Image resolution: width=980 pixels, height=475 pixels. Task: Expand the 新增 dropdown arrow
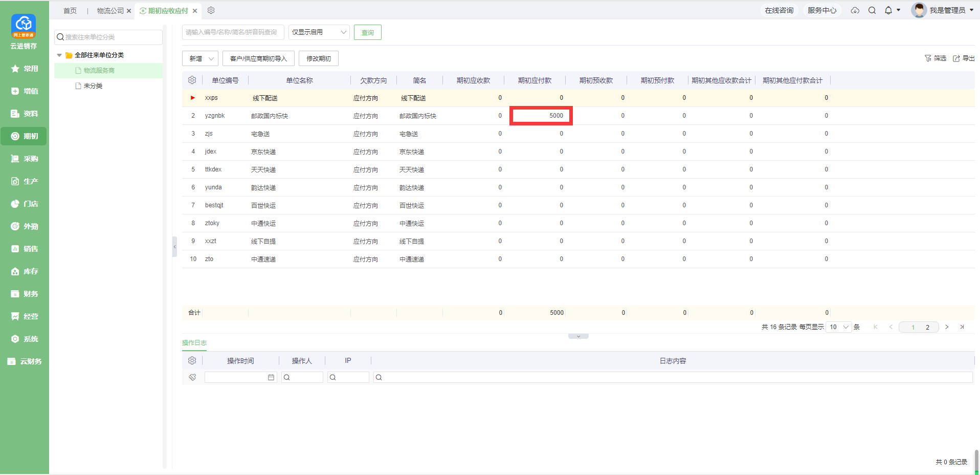pos(211,59)
